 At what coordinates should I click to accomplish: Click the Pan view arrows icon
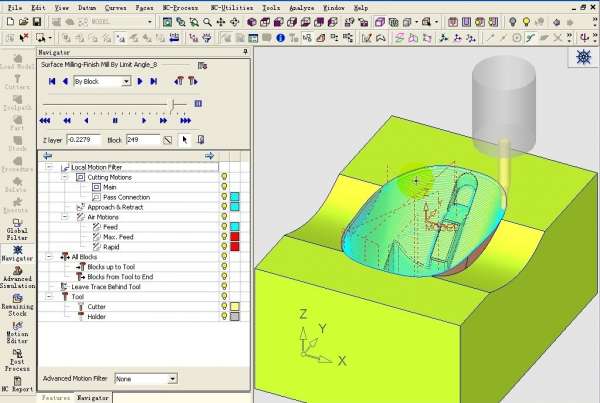(221, 22)
